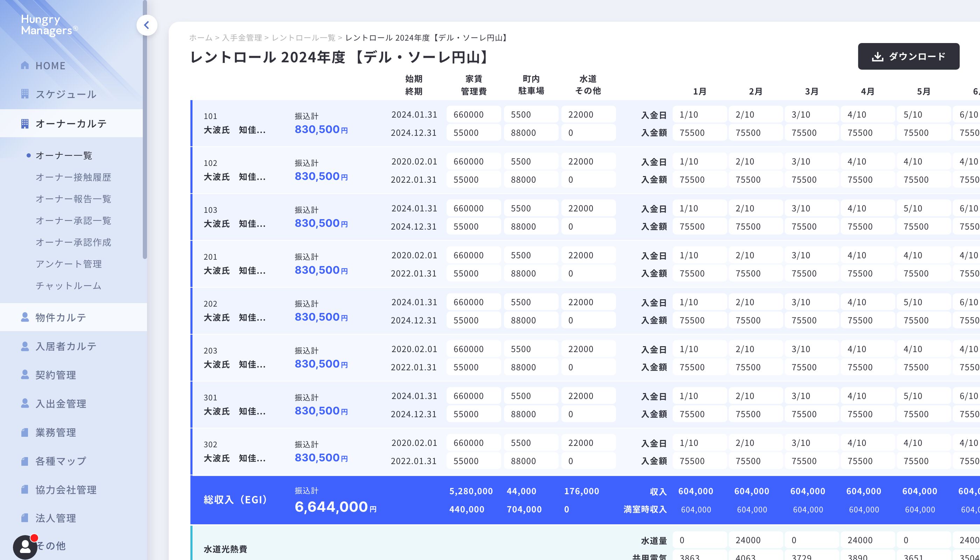Click the 業務管理 document icon

[x=24, y=432]
